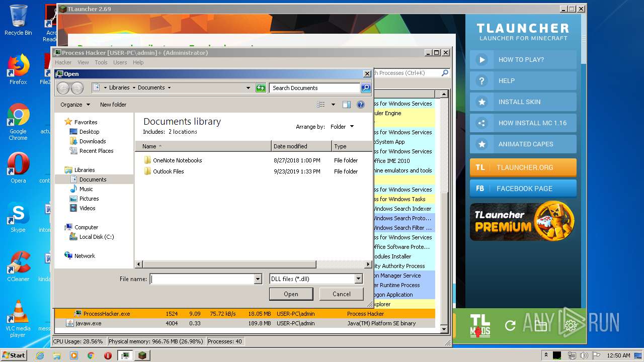Click the search icon in Process Hacker

click(x=445, y=73)
